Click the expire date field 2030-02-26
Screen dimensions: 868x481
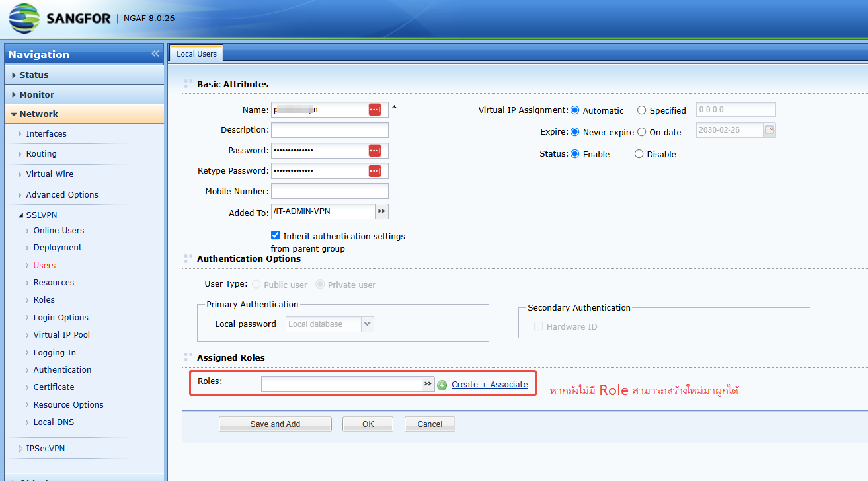click(x=730, y=130)
